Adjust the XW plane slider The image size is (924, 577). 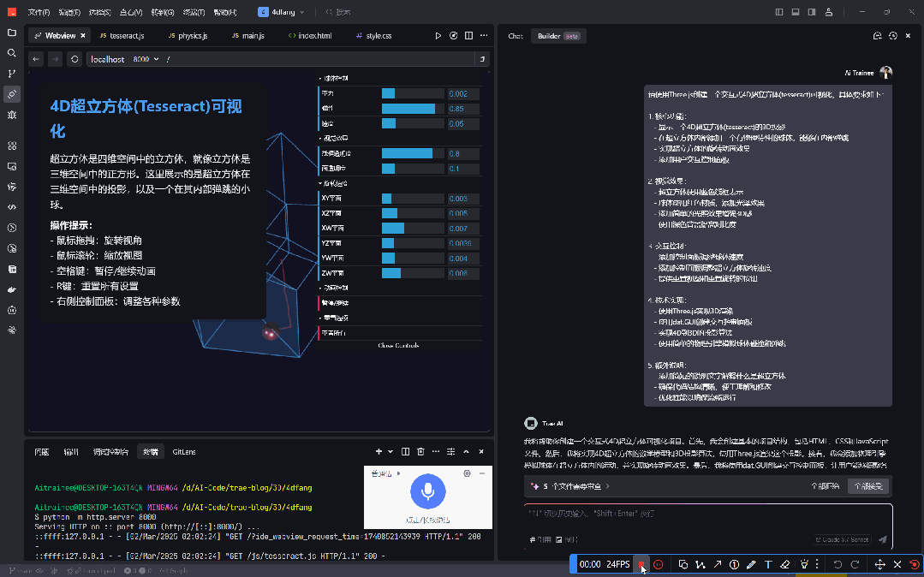pyautogui.click(x=413, y=229)
